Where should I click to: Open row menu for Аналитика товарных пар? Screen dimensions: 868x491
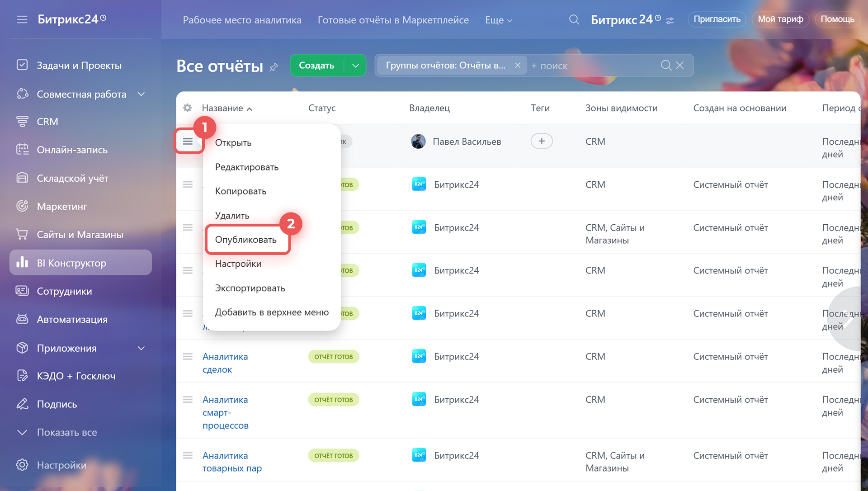188,455
